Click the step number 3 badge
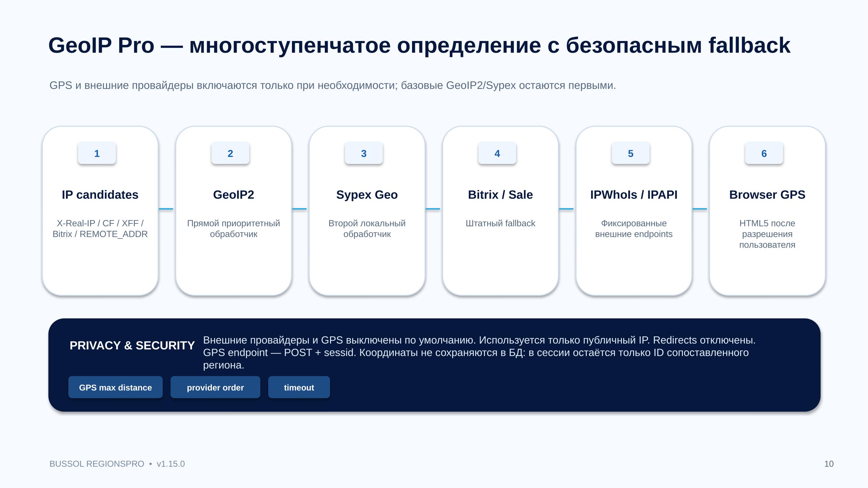Image resolution: width=868 pixels, height=488 pixels. pos(364,153)
